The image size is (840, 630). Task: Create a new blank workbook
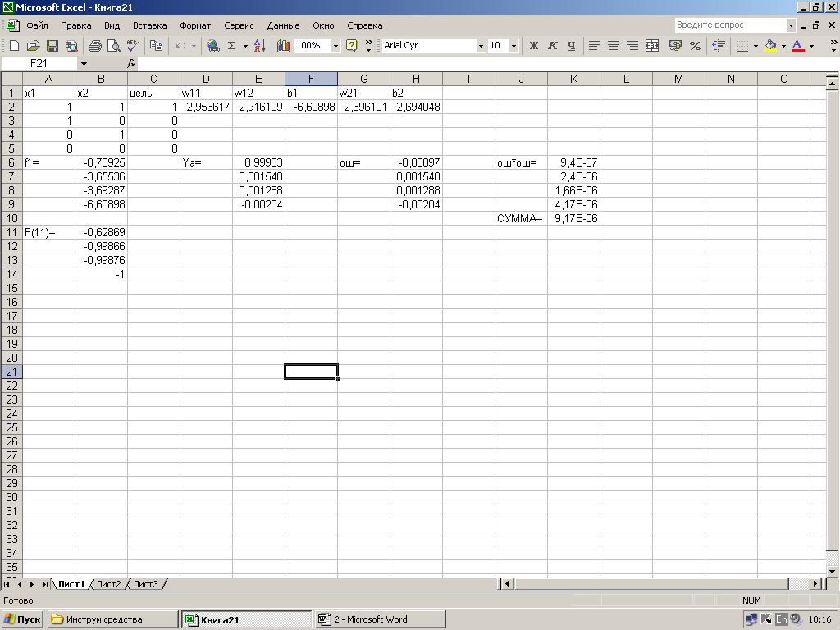[15, 46]
